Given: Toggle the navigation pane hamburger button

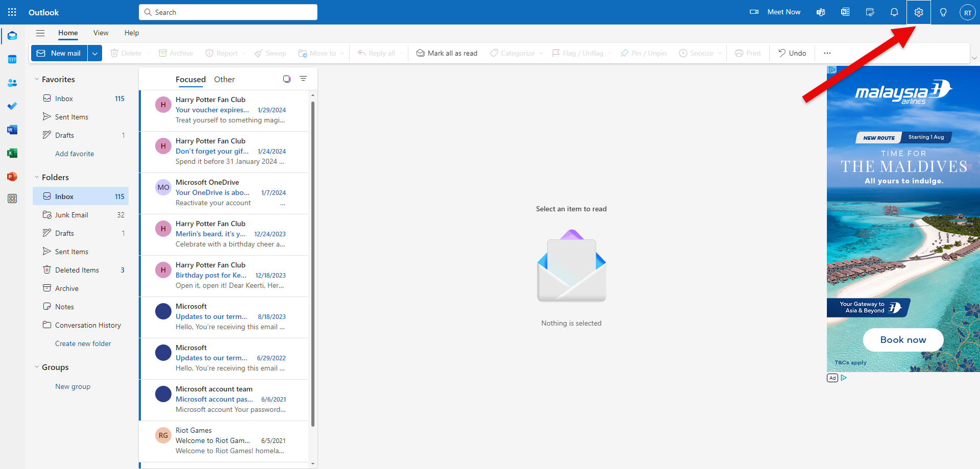Looking at the screenshot, I should [x=40, y=33].
